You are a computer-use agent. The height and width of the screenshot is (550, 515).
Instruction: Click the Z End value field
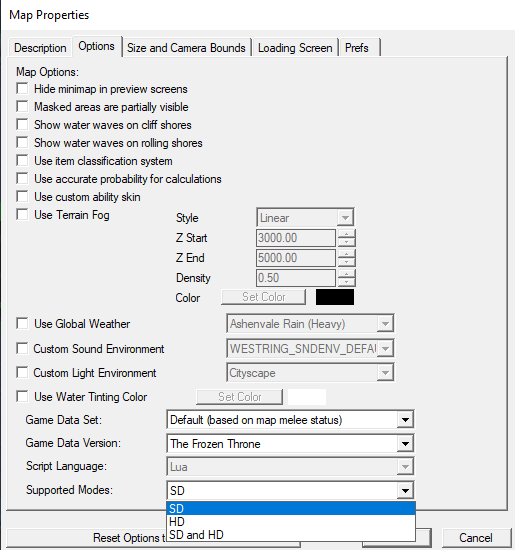pos(296,258)
